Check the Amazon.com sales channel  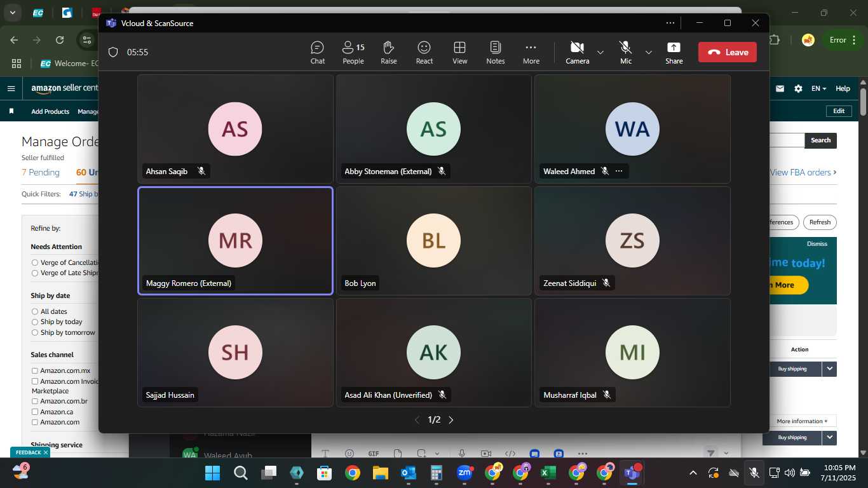(35, 423)
